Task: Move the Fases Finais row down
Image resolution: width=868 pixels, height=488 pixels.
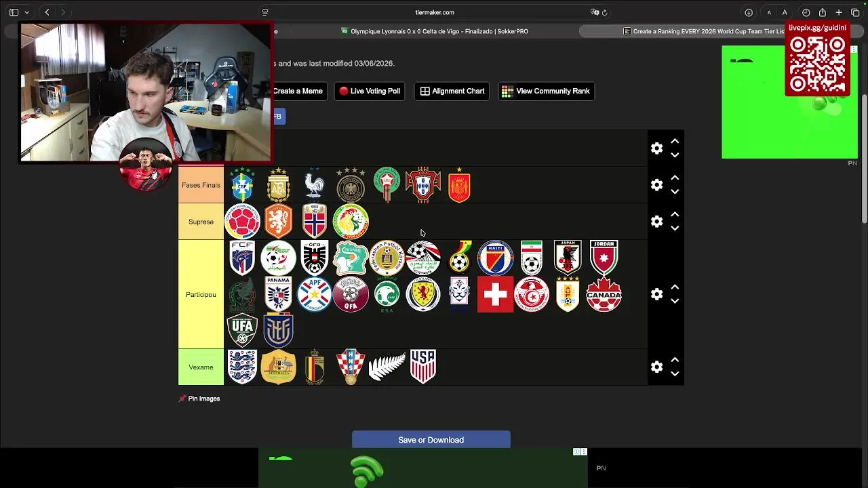Action: (x=675, y=192)
